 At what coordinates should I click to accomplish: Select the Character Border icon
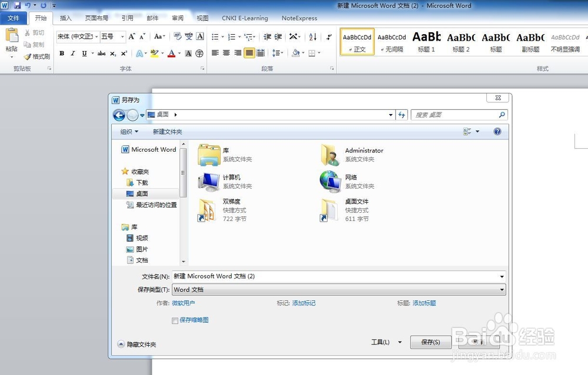pos(199,35)
